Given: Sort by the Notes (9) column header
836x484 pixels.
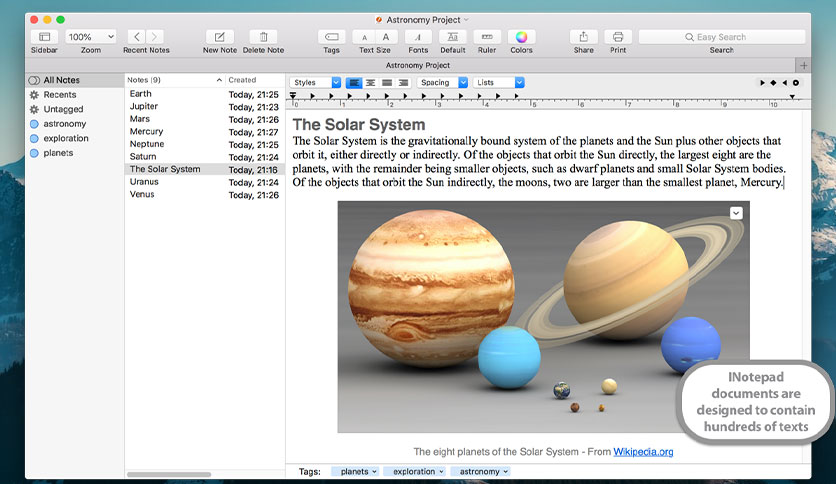Looking at the screenshot, I should point(175,80).
